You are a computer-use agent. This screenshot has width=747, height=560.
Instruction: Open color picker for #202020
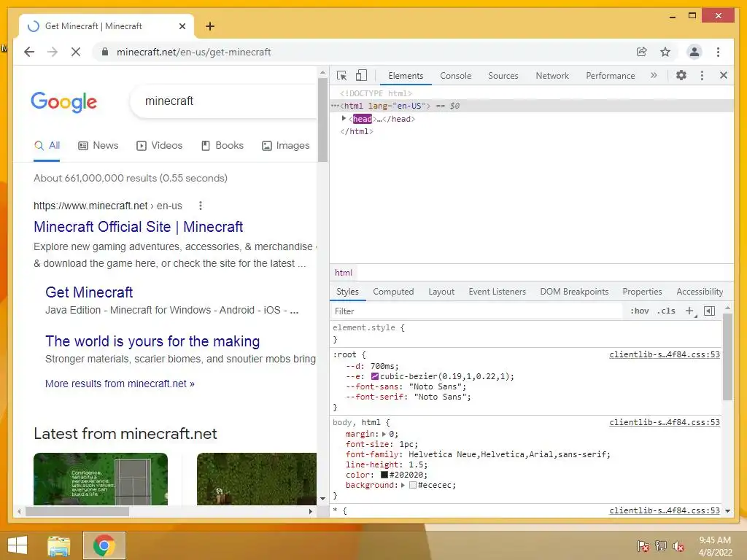(384, 475)
